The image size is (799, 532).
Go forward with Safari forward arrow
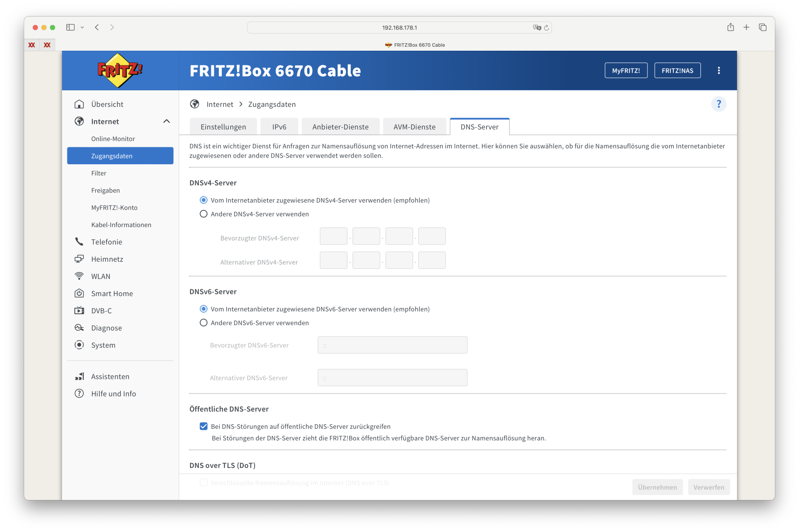(112, 27)
